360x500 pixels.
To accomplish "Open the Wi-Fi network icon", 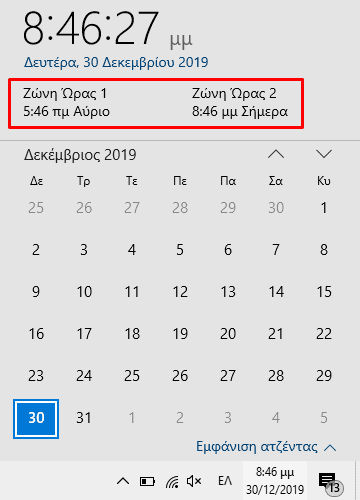I will [x=172, y=481].
